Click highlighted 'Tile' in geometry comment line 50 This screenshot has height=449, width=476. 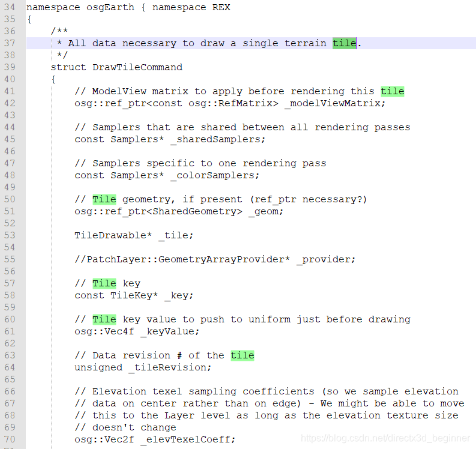click(x=104, y=199)
